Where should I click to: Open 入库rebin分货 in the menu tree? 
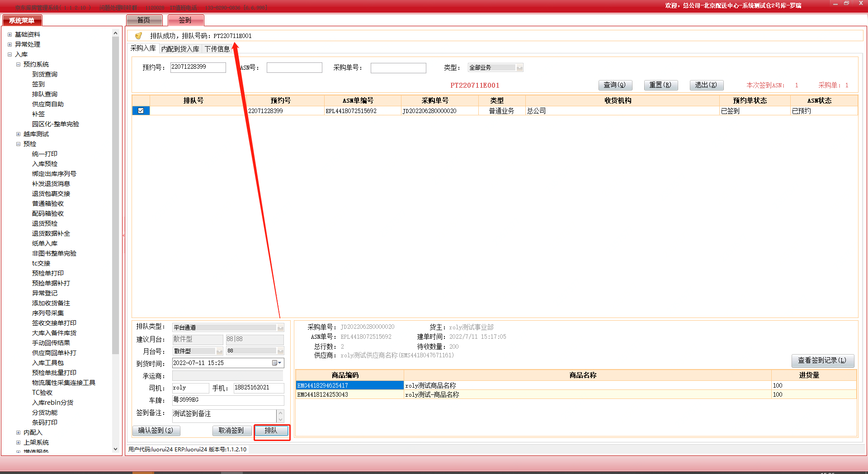click(x=52, y=403)
